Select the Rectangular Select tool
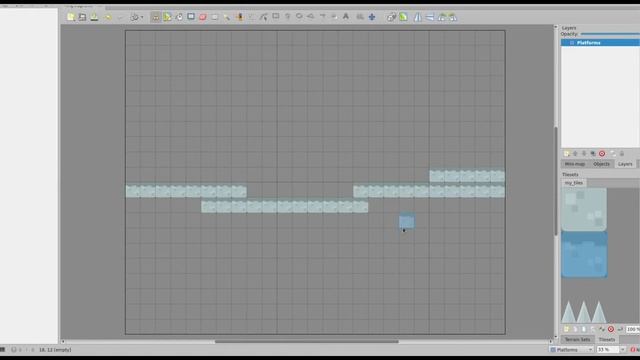The height and width of the screenshot is (360, 640). point(215,17)
